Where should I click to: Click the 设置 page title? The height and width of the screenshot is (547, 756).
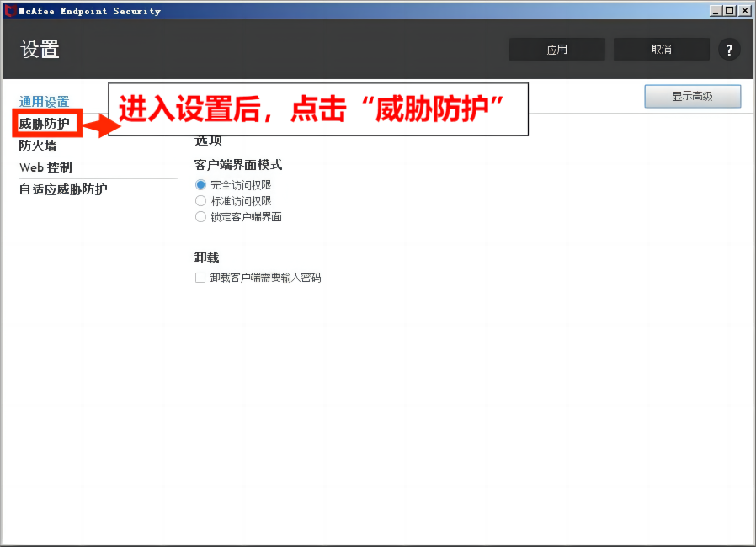point(40,49)
